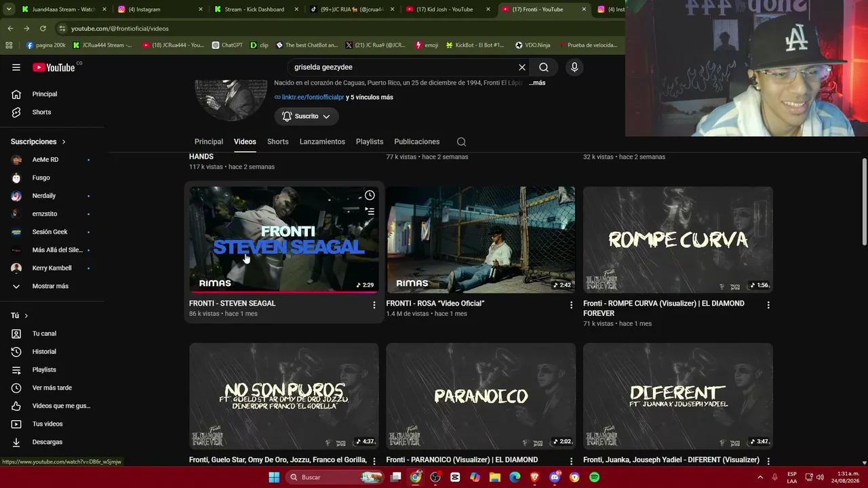This screenshot has width=868, height=488.
Task: Open Chrome tab search dropdown
Action: pos(10,9)
